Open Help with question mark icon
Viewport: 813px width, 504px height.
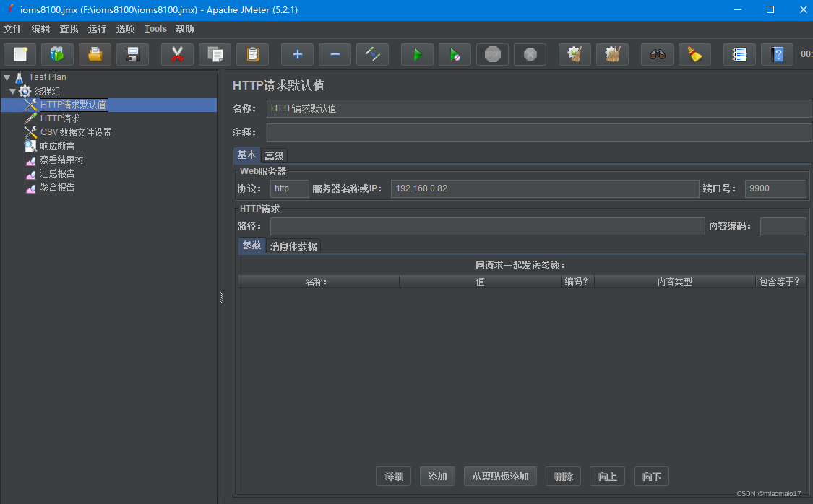(x=777, y=54)
